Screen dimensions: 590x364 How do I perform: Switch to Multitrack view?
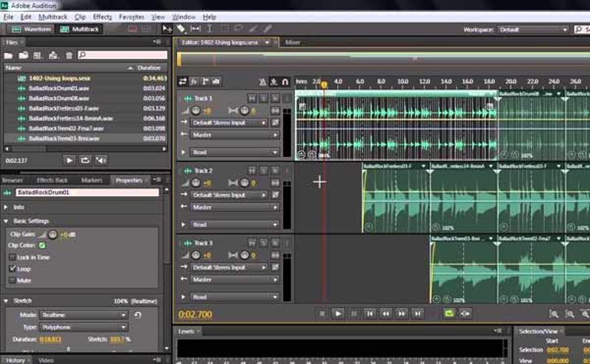[x=80, y=29]
